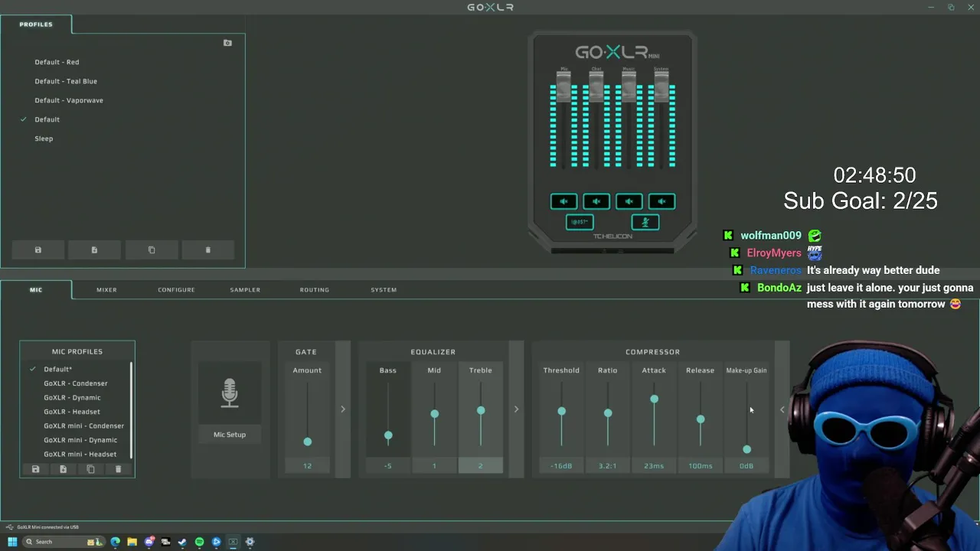Open the gear settings taskbar icon
The width and height of the screenshot is (980, 551).
pos(250,542)
